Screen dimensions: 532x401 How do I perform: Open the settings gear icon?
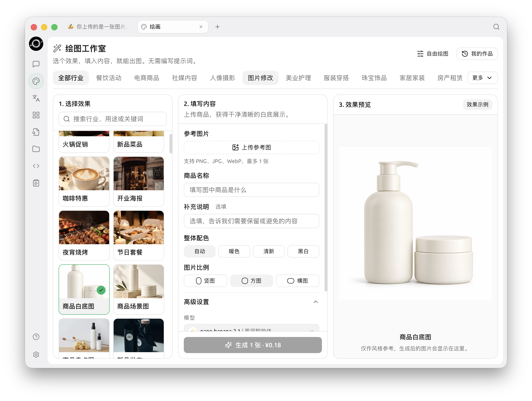[x=36, y=355]
